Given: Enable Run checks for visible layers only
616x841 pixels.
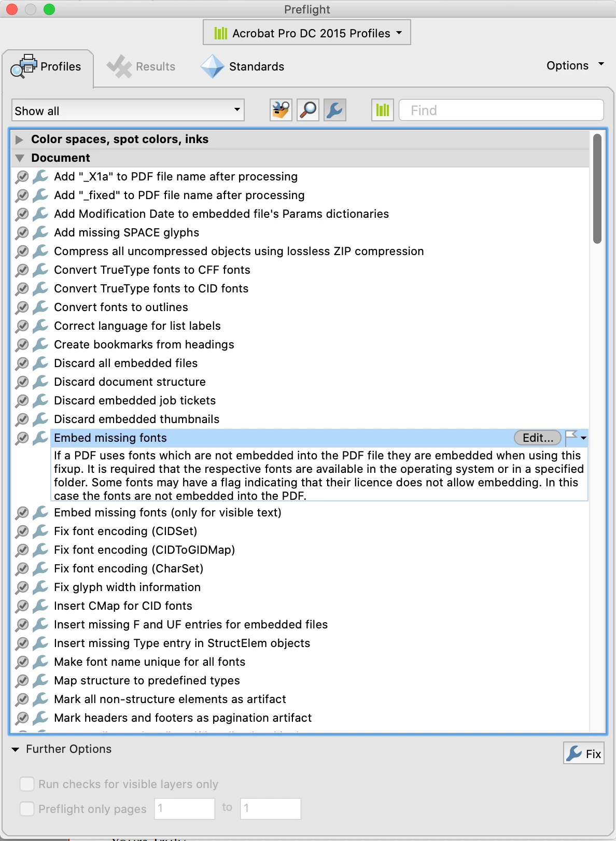Looking at the screenshot, I should 27,784.
